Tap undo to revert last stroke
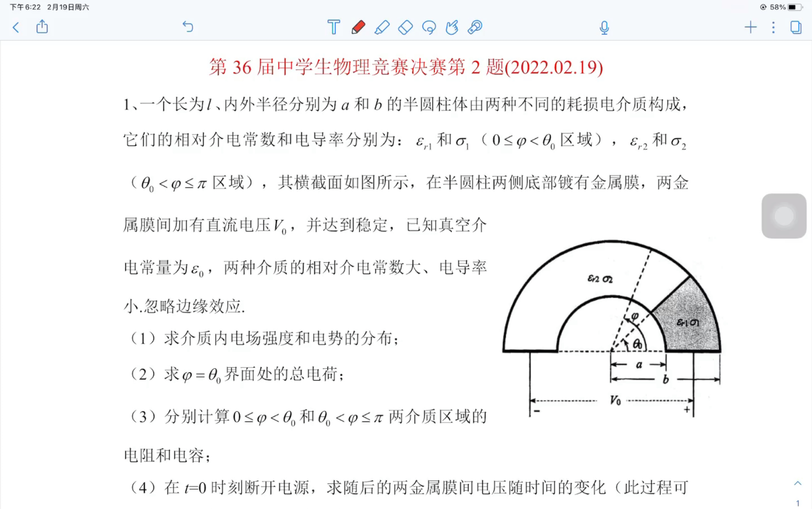 [188, 27]
